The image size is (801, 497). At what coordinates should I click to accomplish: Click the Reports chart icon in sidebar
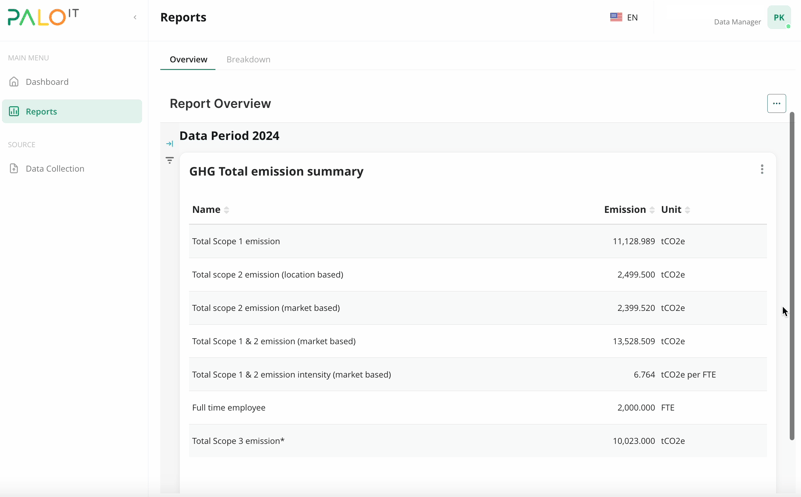click(x=14, y=111)
